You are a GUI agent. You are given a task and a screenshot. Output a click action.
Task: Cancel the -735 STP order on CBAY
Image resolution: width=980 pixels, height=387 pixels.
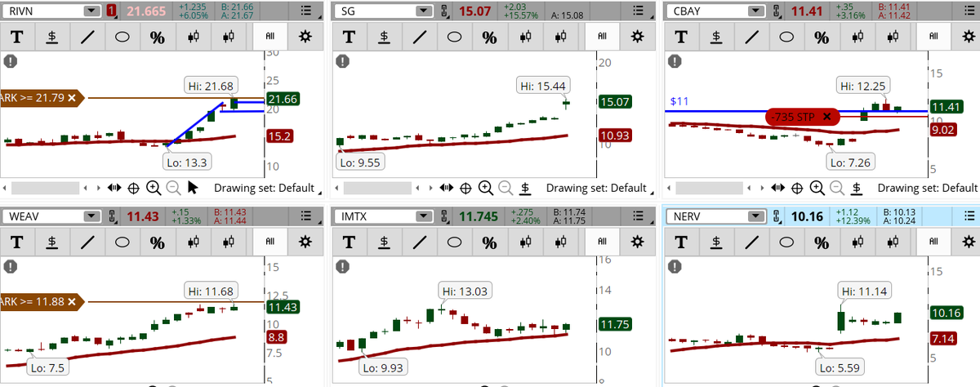click(x=826, y=117)
